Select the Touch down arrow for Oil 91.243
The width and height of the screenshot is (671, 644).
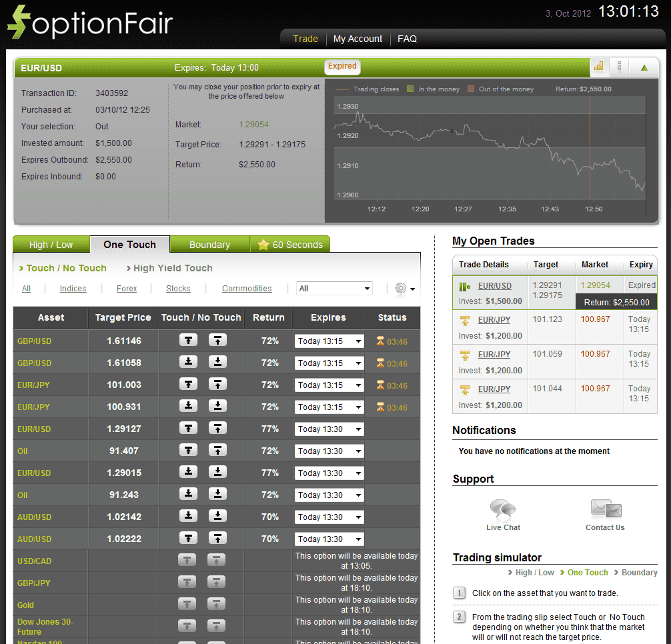(x=187, y=494)
